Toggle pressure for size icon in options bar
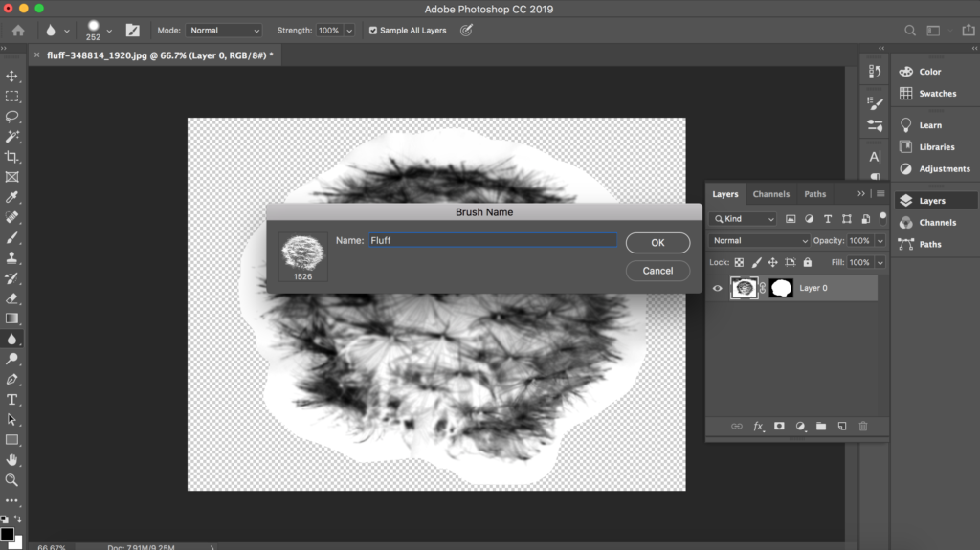The height and width of the screenshot is (550, 980). (466, 30)
